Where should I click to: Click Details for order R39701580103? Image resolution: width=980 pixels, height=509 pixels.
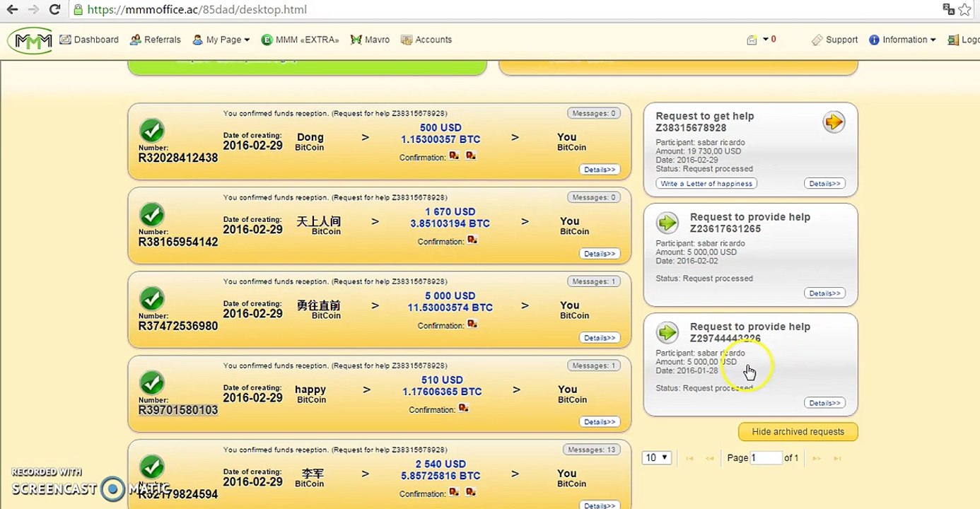[x=600, y=422]
